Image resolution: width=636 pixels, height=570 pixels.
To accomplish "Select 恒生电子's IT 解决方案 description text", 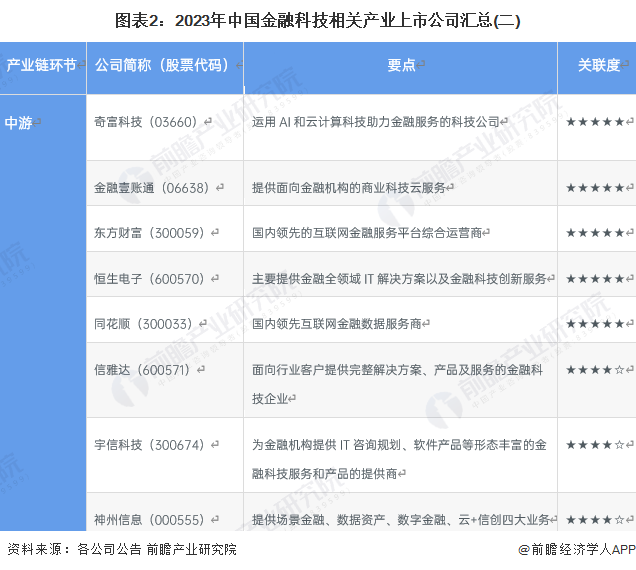I will 400,279.
